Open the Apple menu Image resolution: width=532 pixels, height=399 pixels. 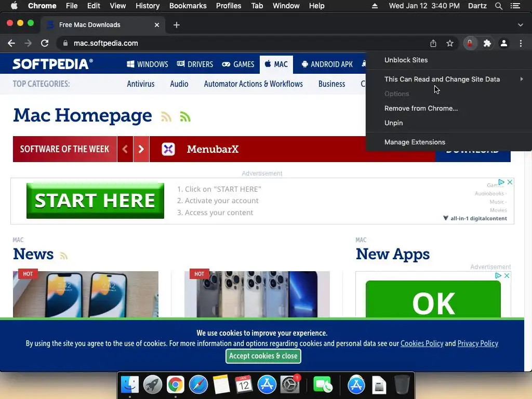(14, 6)
